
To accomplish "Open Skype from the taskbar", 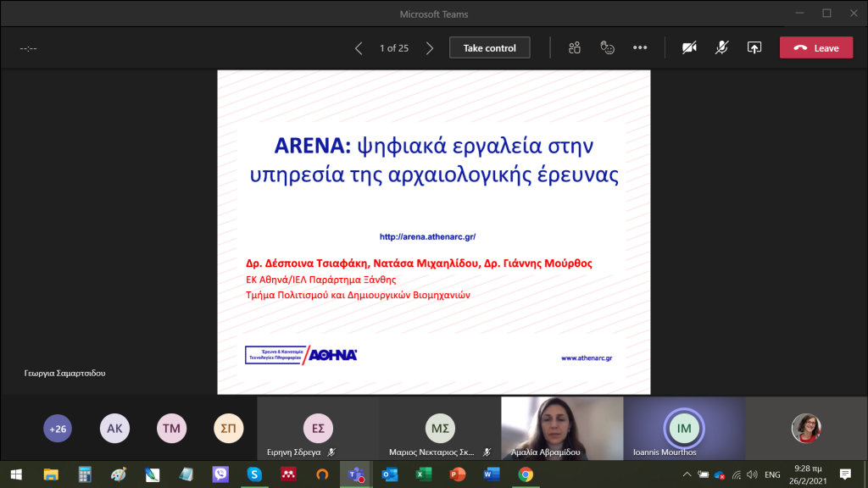I will (x=253, y=474).
